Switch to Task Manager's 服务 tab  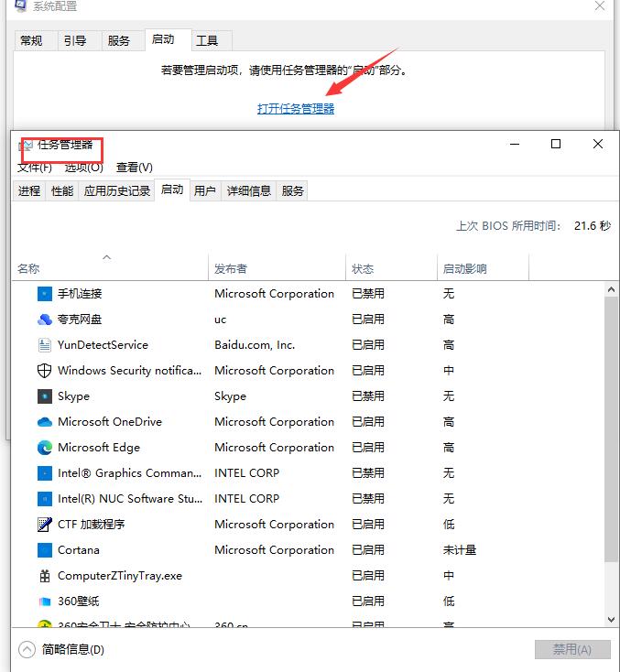pyautogui.click(x=292, y=190)
